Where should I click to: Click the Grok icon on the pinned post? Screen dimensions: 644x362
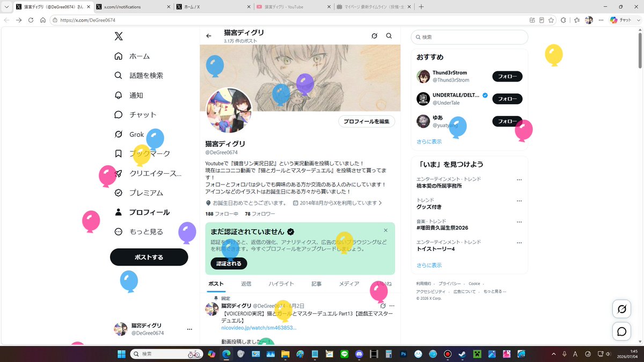click(383, 306)
